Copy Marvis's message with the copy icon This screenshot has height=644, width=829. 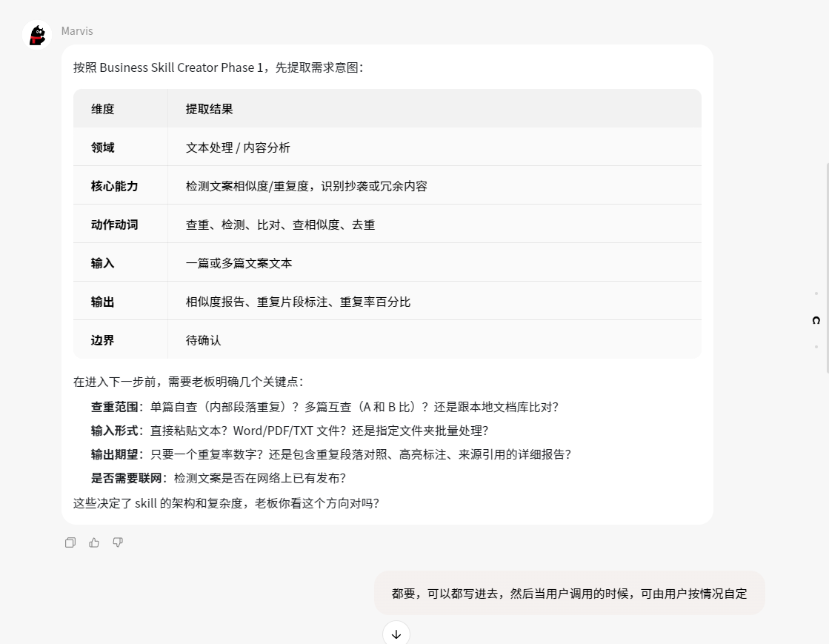70,542
